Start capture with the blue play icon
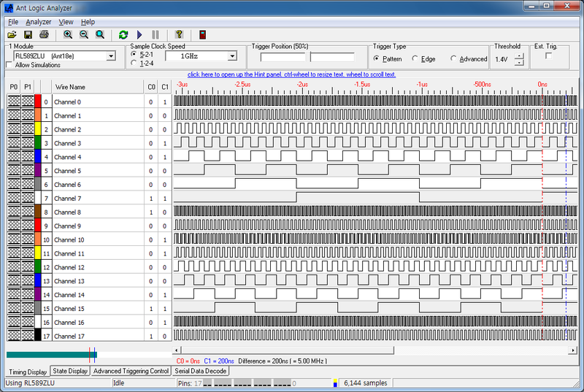The image size is (584, 392). pyautogui.click(x=139, y=34)
